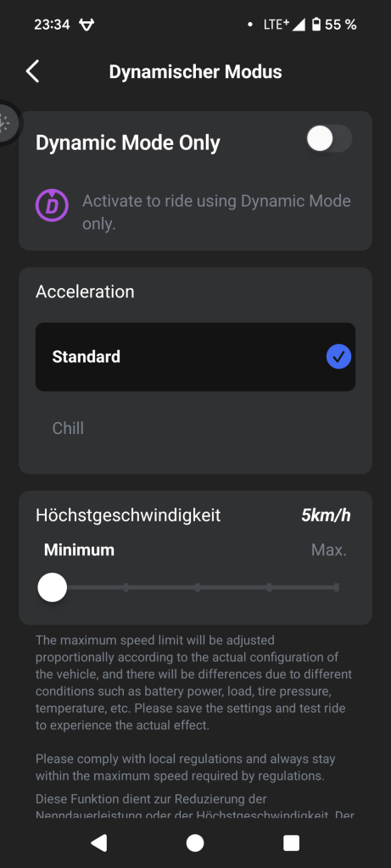Tap the blue checkmark next to Standard
The height and width of the screenshot is (868, 391).
pyautogui.click(x=339, y=357)
